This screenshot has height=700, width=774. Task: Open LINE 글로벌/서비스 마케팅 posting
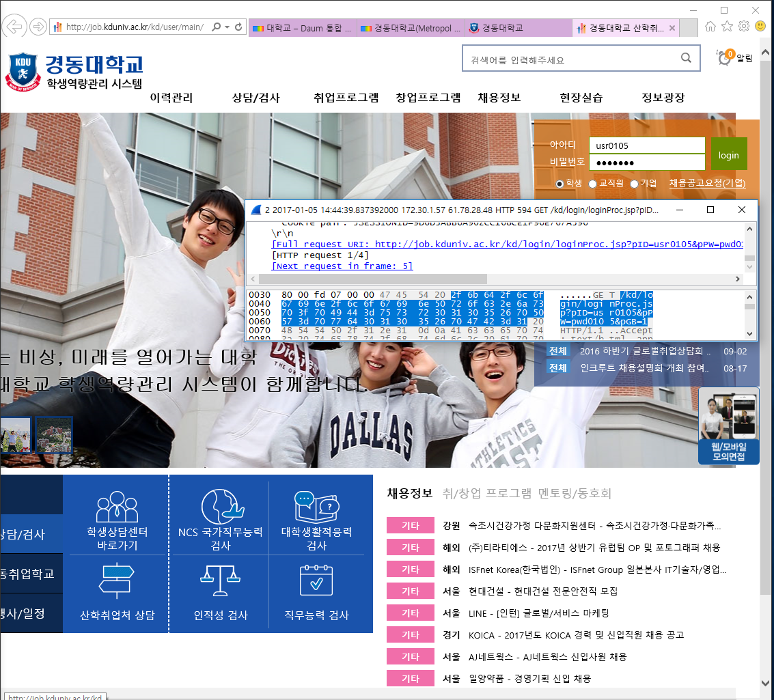pyautogui.click(x=538, y=613)
